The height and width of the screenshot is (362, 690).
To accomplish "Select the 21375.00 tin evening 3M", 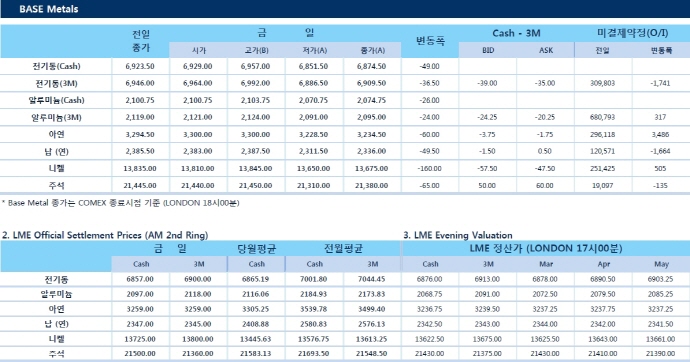I will tap(487, 354).
